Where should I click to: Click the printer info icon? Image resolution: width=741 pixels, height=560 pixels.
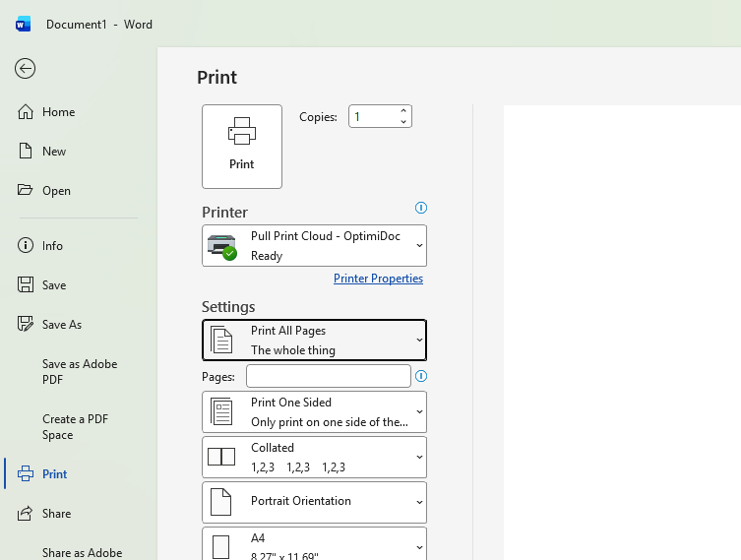pyautogui.click(x=421, y=208)
